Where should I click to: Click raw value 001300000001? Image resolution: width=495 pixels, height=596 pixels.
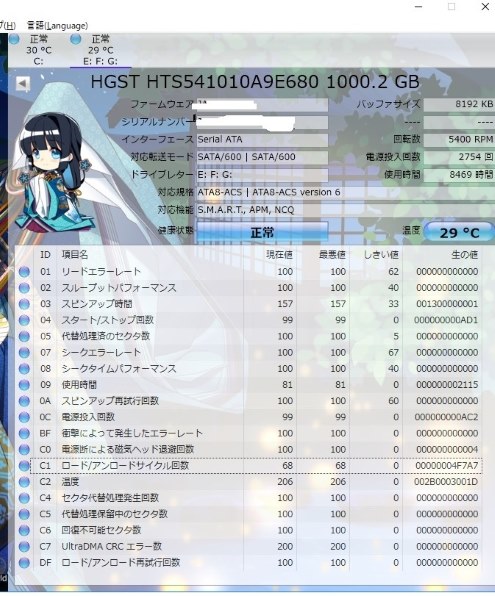[447, 304]
